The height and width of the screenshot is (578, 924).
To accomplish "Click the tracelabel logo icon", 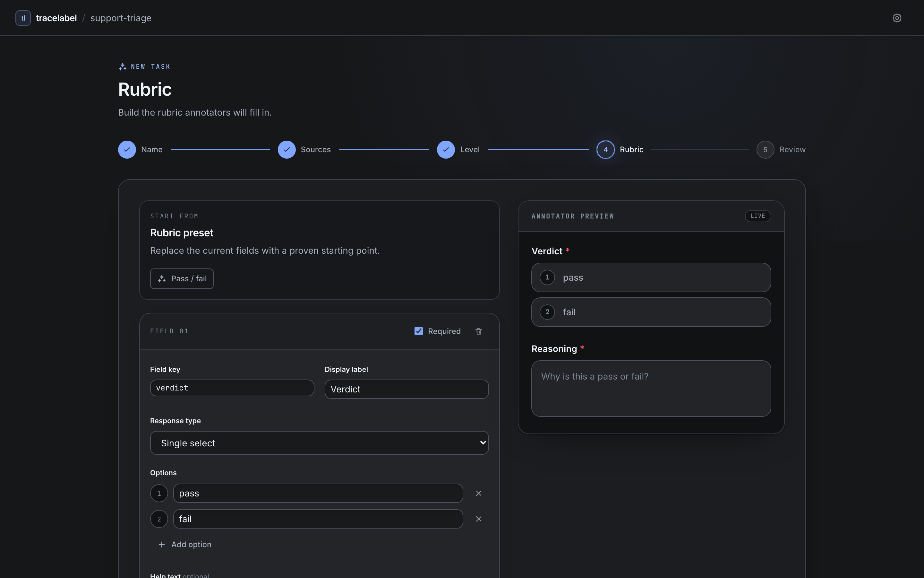I will click(23, 18).
